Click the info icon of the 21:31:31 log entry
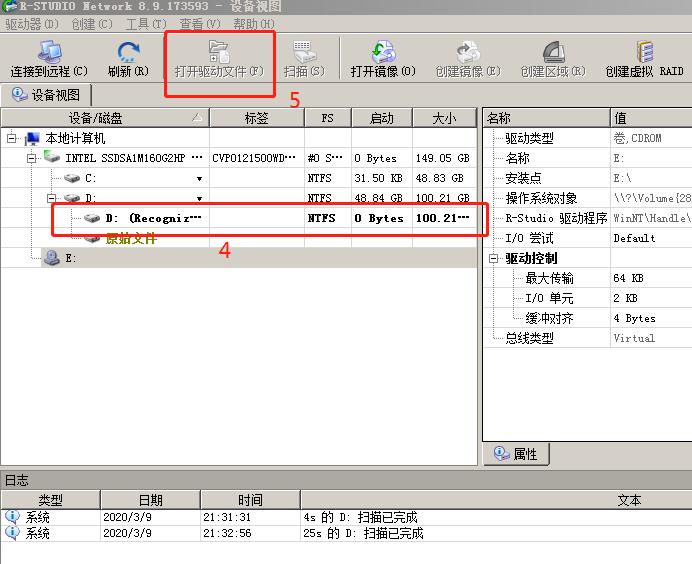 tap(12, 516)
